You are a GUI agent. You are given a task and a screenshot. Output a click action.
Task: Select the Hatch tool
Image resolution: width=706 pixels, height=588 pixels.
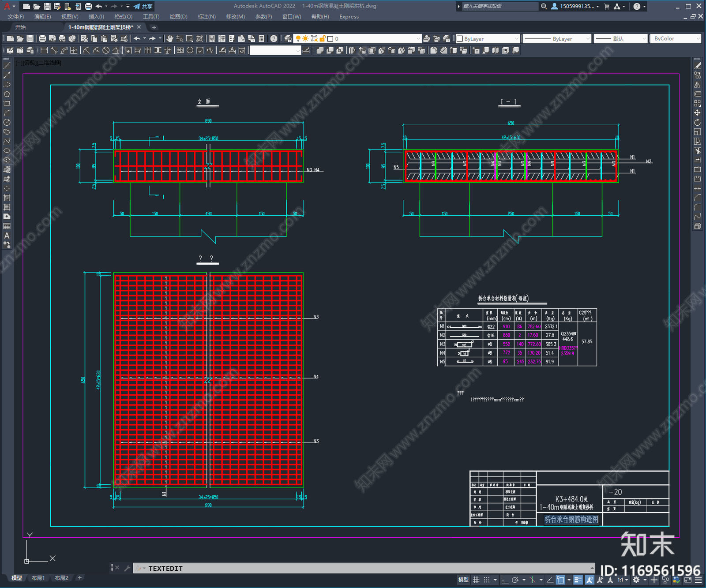tap(7, 198)
